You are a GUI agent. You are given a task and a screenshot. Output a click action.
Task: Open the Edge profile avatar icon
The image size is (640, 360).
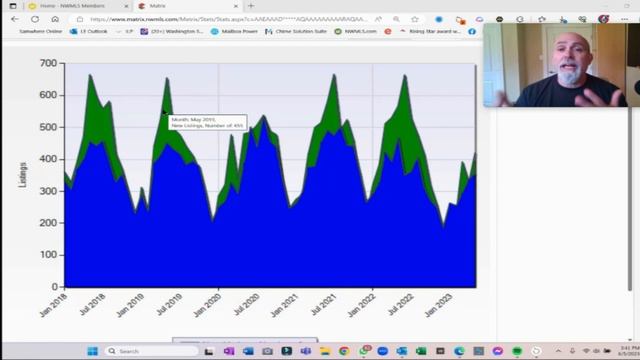click(x=604, y=19)
